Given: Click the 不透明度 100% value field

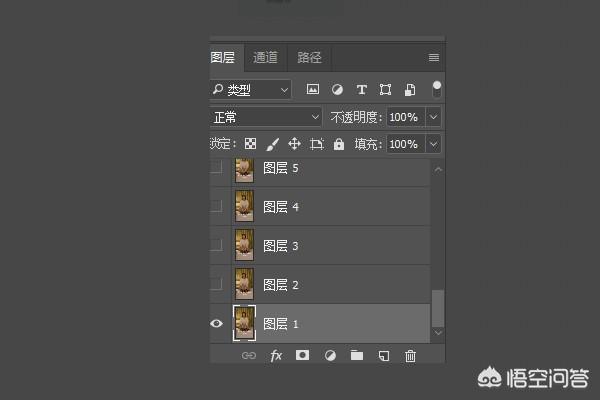Looking at the screenshot, I should coord(406,117).
